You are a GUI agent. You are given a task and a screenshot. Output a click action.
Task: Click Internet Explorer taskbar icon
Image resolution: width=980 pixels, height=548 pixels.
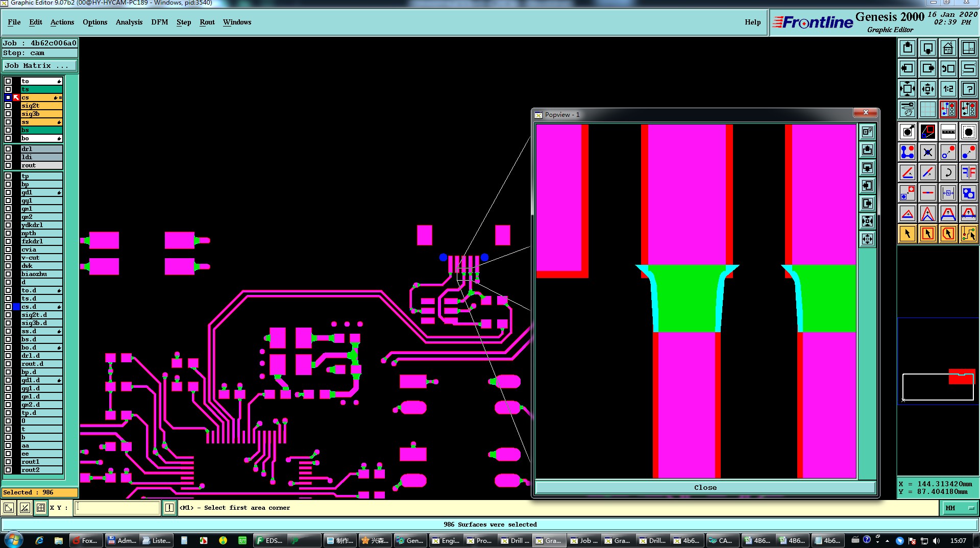(39, 540)
